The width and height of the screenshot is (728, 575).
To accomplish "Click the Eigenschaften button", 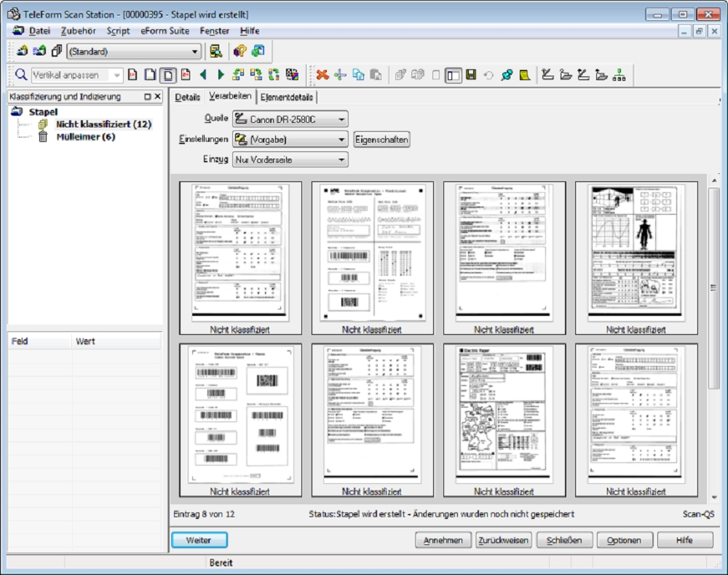I will coord(381,139).
